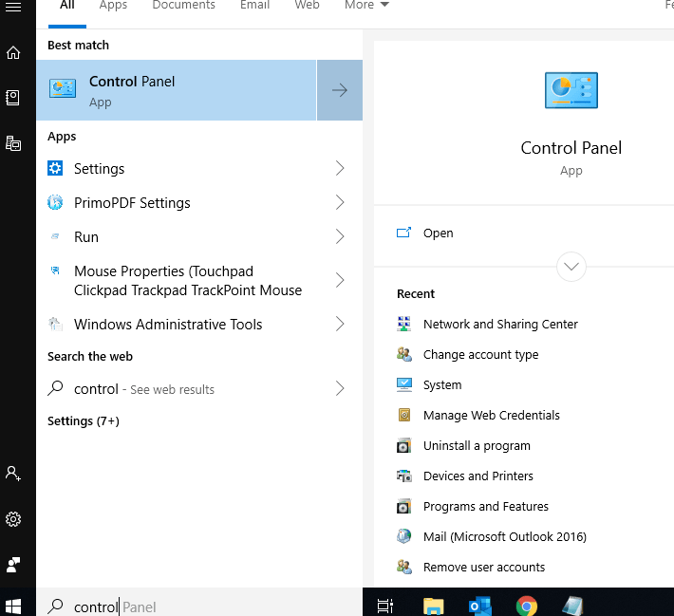Screen dimensions: 674x616
Task: Click the large Control Panel icon in preview pane
Action: point(571,90)
